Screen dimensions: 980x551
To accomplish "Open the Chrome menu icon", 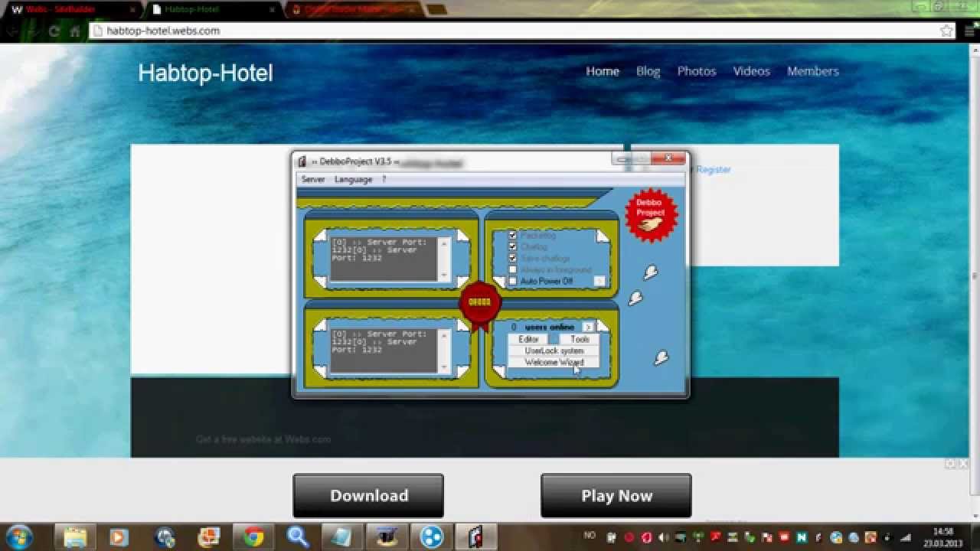I will pos(969,31).
